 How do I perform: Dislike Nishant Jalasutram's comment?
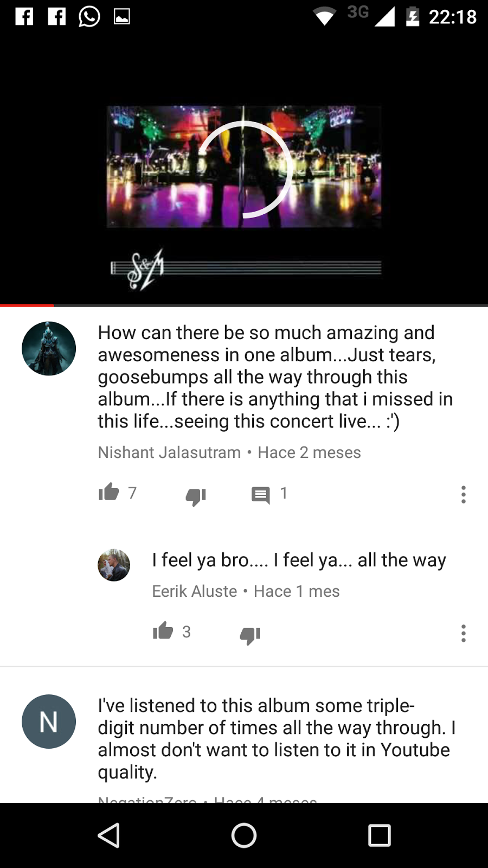(x=196, y=496)
